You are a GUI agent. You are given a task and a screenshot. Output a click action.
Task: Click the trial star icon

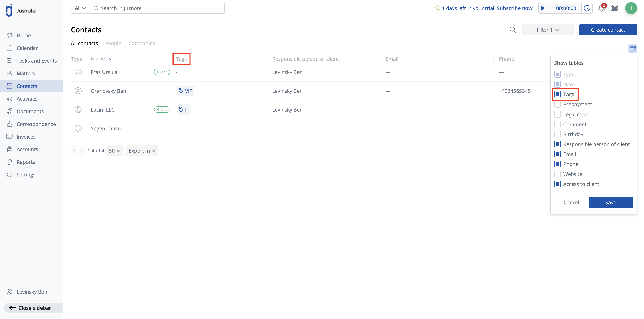pyautogui.click(x=437, y=8)
